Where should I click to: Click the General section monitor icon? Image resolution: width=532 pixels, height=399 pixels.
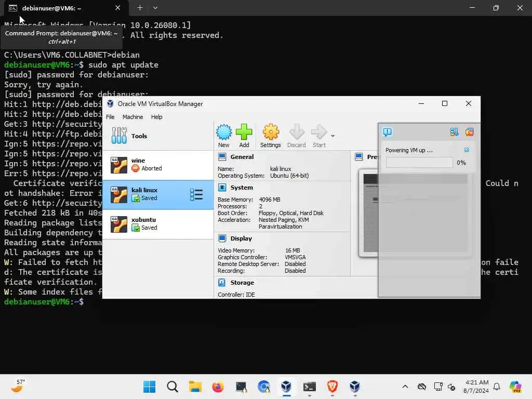(222, 157)
